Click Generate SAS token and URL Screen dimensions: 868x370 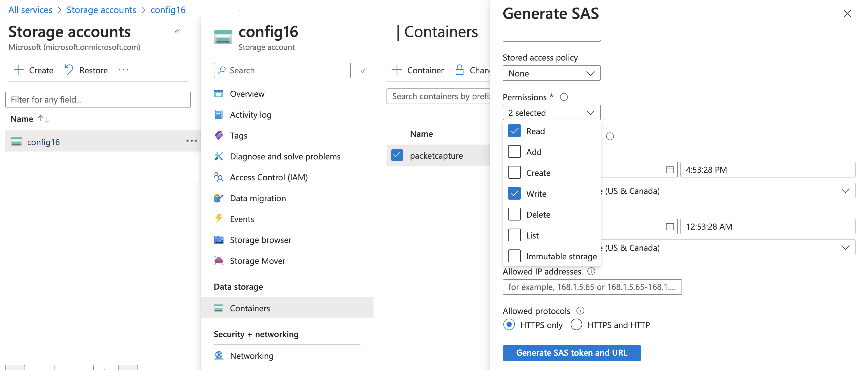pyautogui.click(x=571, y=353)
